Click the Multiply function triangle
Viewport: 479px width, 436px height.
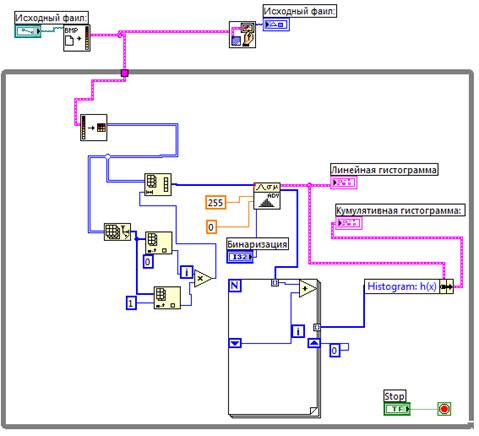point(202,278)
